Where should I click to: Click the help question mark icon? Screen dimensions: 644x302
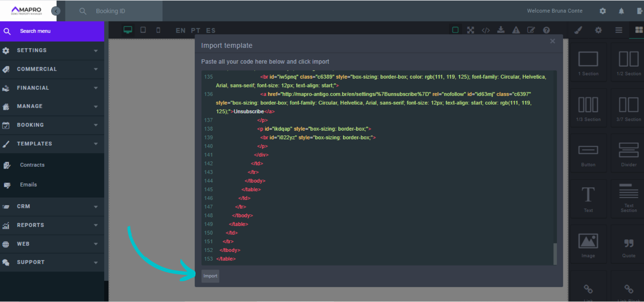546,30
